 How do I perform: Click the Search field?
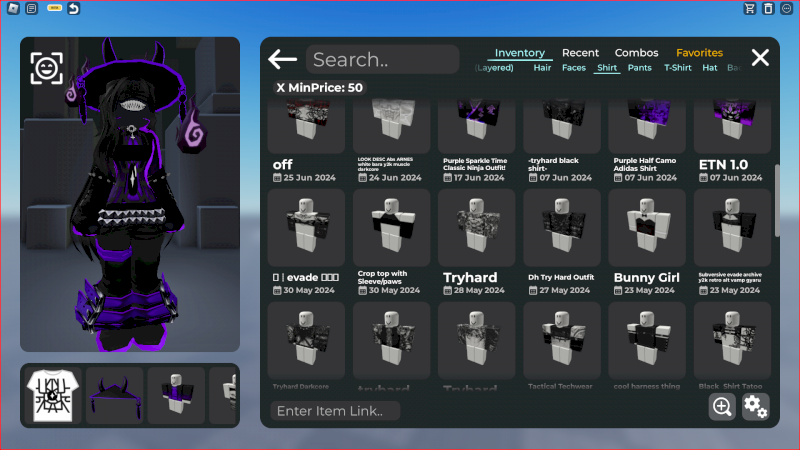click(x=383, y=59)
